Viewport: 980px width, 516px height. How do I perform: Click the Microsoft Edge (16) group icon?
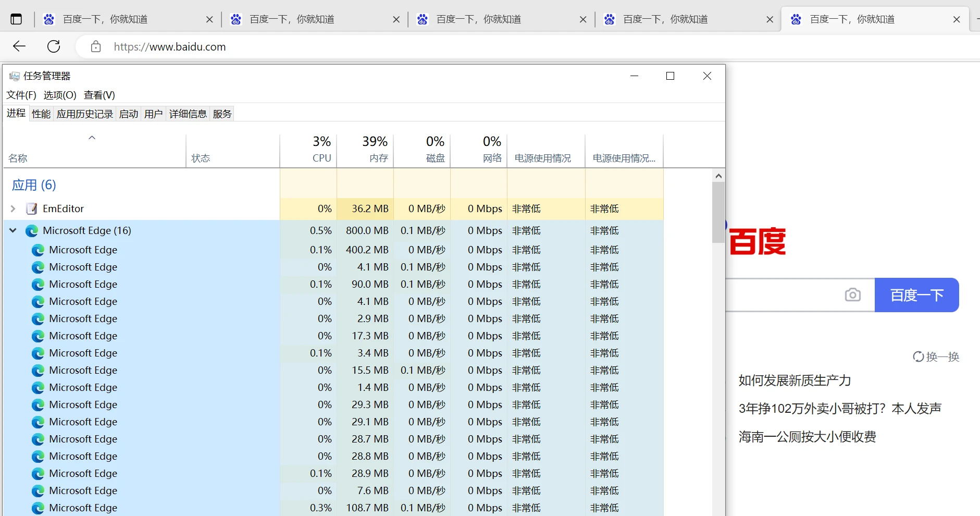click(x=32, y=230)
